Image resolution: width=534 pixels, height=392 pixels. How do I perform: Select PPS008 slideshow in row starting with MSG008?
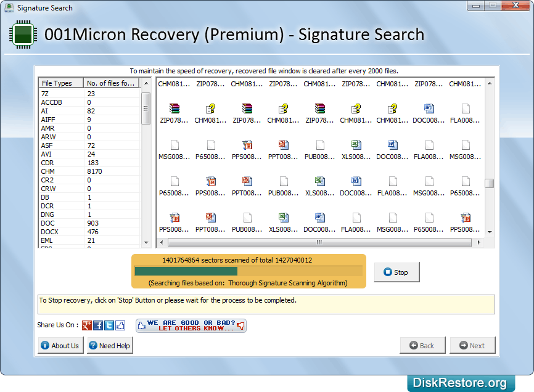[x=247, y=150]
